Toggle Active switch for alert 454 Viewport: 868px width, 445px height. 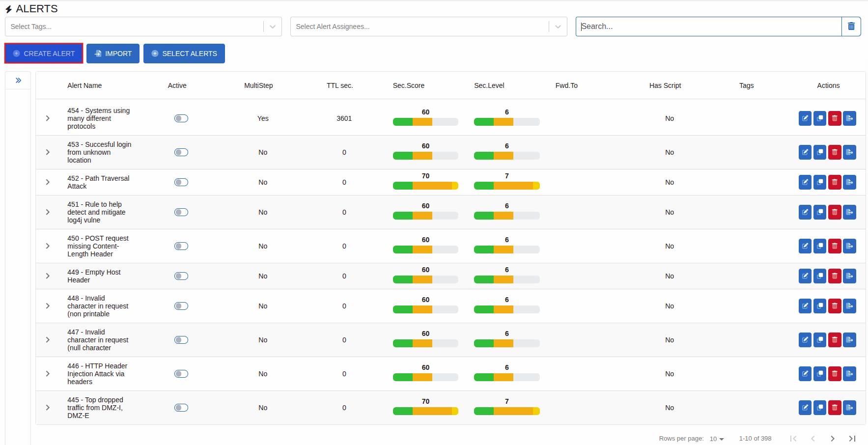pos(181,118)
